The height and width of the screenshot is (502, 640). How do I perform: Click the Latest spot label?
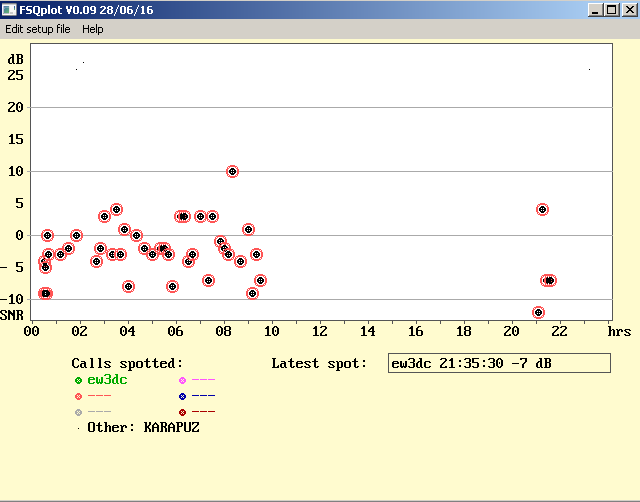point(319,363)
